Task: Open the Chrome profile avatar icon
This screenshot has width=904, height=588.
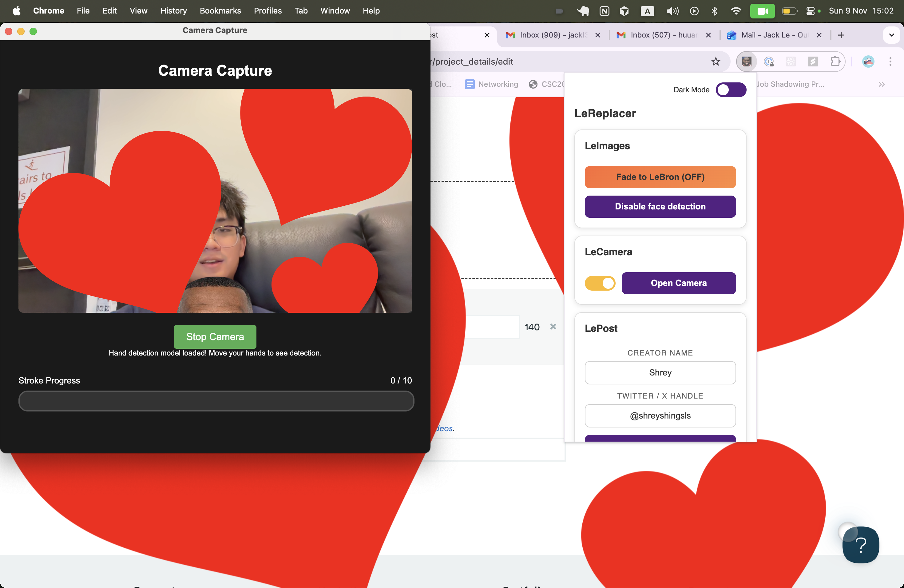Action: pos(868,62)
